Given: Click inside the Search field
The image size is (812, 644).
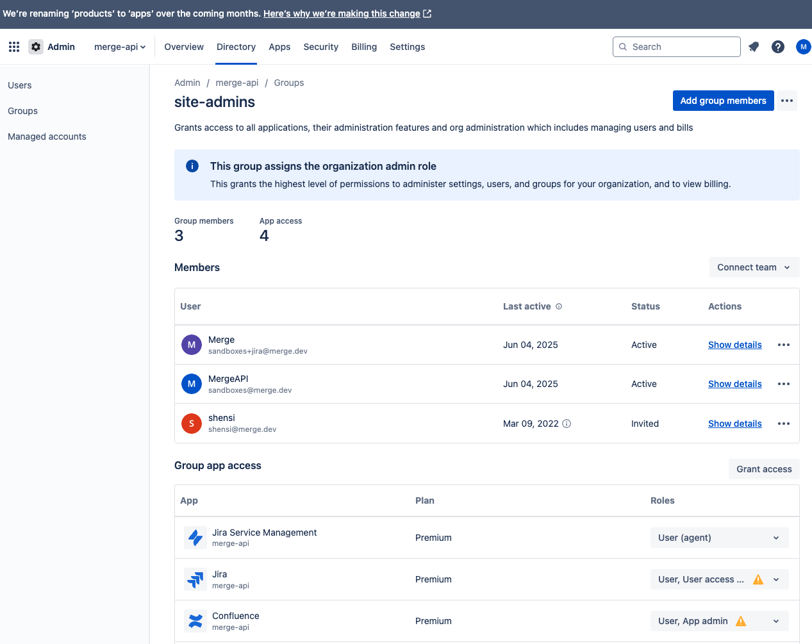Looking at the screenshot, I should tap(676, 46).
